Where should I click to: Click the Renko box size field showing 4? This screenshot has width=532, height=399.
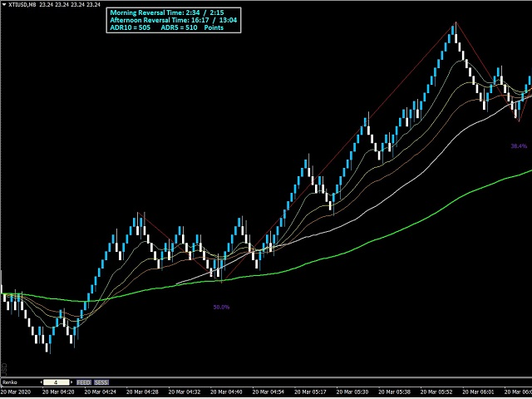coord(57,382)
